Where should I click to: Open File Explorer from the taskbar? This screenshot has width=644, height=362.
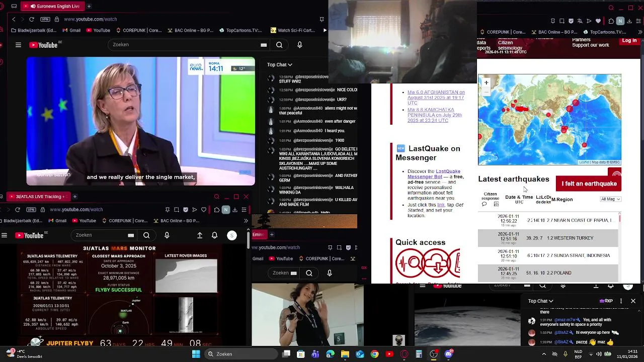coord(345,354)
